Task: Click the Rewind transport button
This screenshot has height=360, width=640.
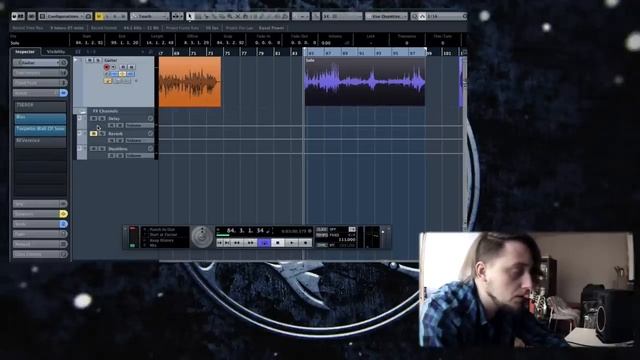Action: click(237, 243)
